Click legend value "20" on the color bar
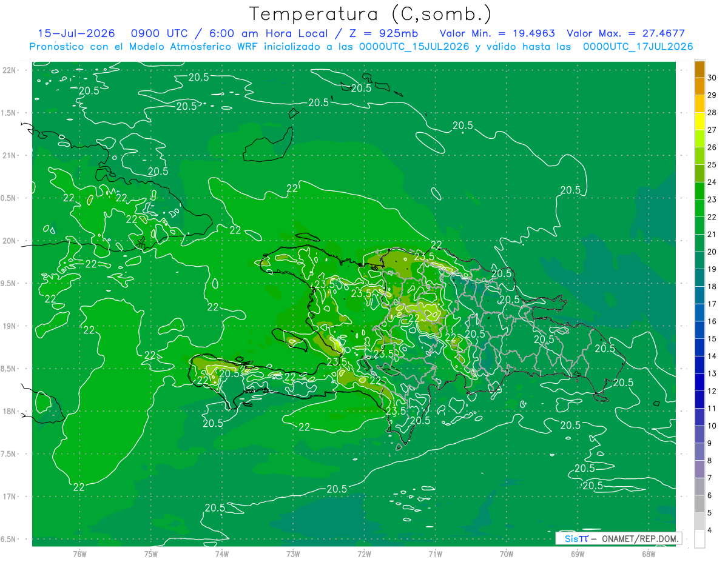 [712, 252]
